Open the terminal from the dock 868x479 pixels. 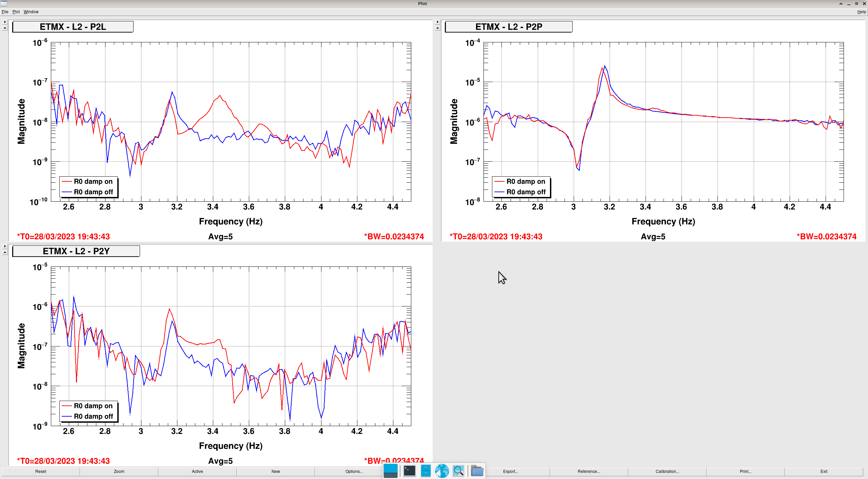coord(409,471)
